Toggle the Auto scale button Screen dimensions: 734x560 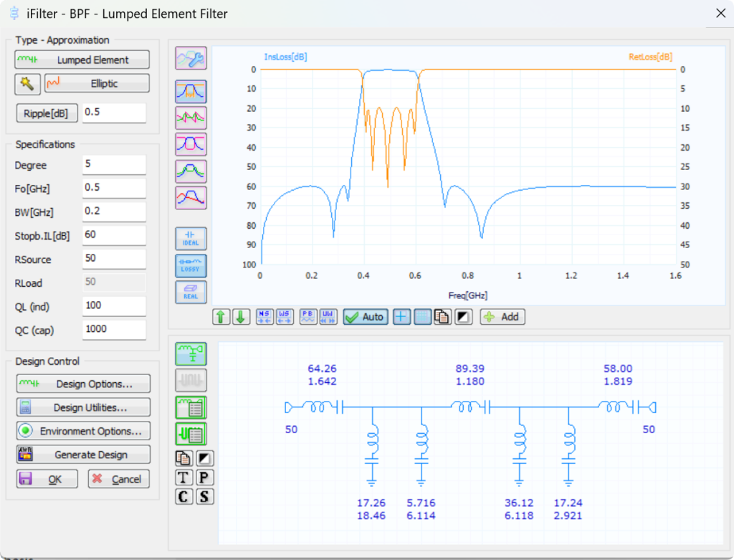click(366, 317)
